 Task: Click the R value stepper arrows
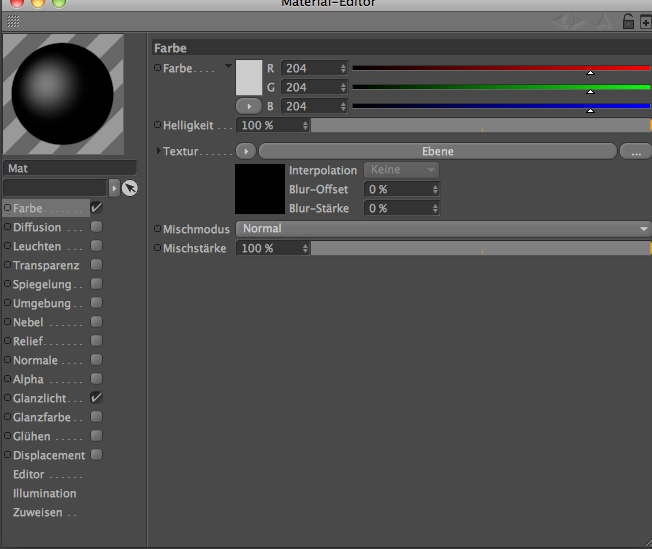coord(343,68)
